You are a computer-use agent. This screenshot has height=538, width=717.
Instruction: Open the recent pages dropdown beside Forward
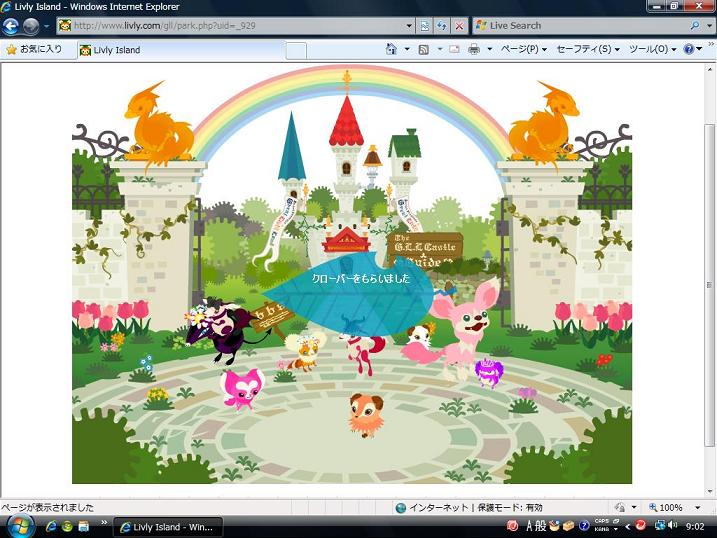(x=46, y=26)
